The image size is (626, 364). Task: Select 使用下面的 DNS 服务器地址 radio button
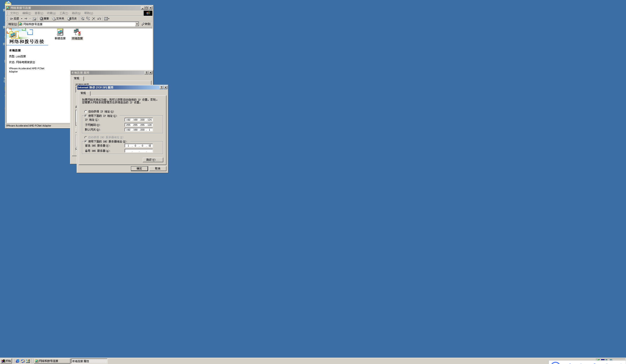click(86, 141)
